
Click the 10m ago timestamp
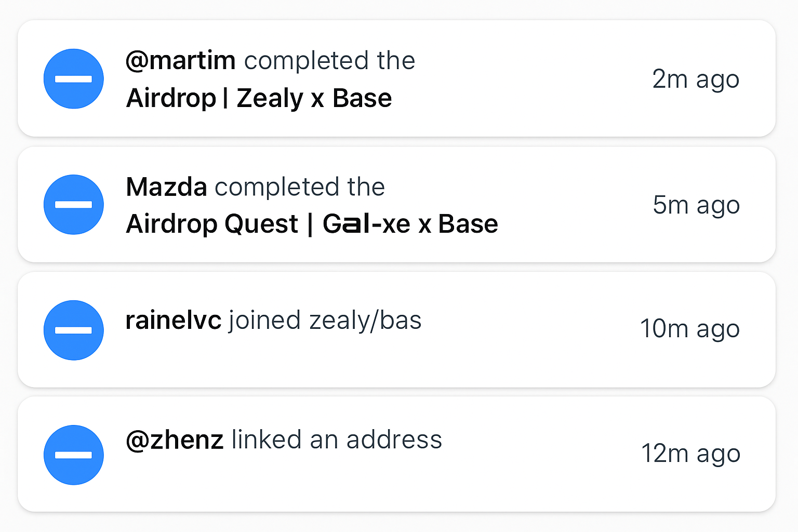[x=690, y=328]
